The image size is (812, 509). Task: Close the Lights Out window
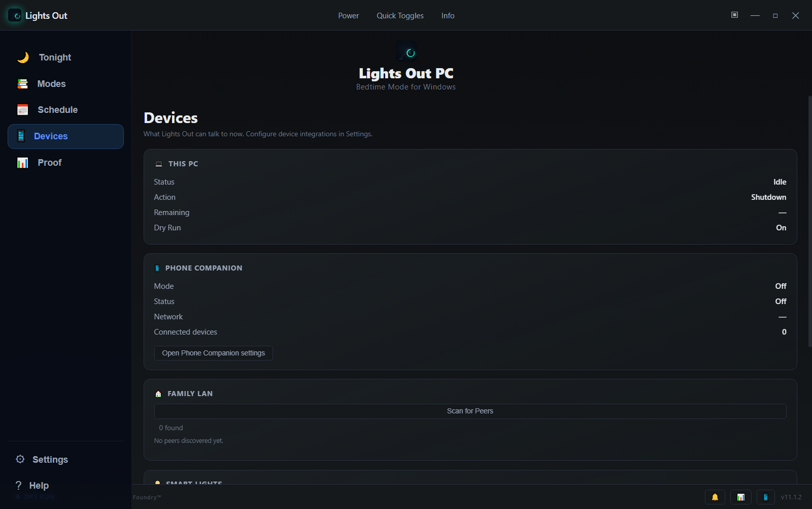[x=796, y=16]
